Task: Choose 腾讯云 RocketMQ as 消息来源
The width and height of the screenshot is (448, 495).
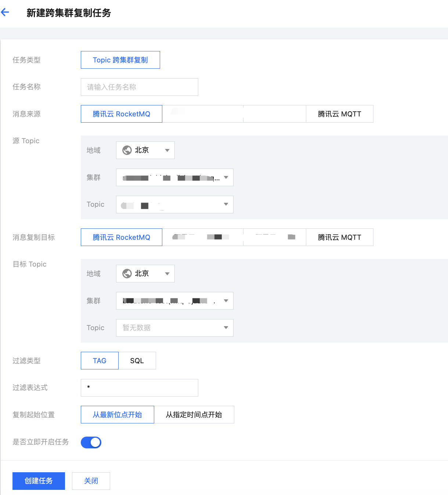Action: tap(122, 114)
